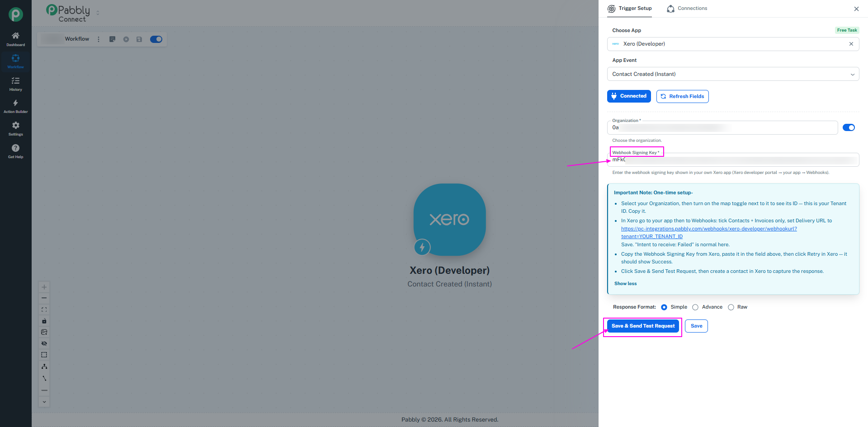Image resolution: width=868 pixels, height=427 pixels.
Task: Open the workflow three-dot options menu
Action: pyautogui.click(x=99, y=39)
